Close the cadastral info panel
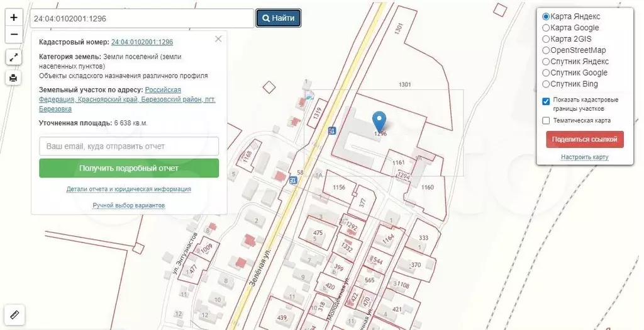 point(218,38)
